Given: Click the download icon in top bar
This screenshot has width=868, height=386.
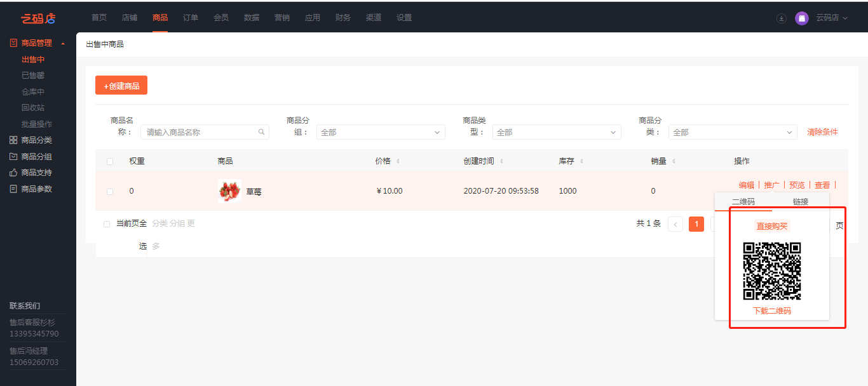Looking at the screenshot, I should pos(782,18).
